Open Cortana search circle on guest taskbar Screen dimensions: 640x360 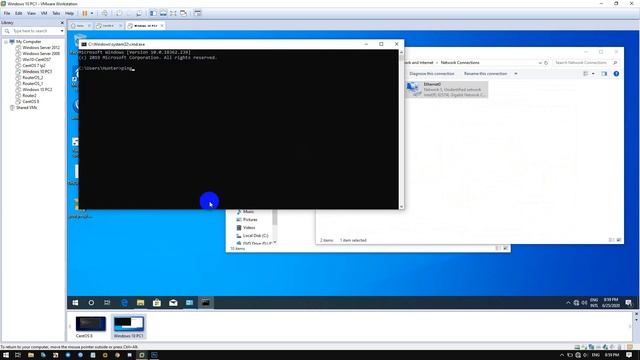pyautogui.click(x=91, y=303)
